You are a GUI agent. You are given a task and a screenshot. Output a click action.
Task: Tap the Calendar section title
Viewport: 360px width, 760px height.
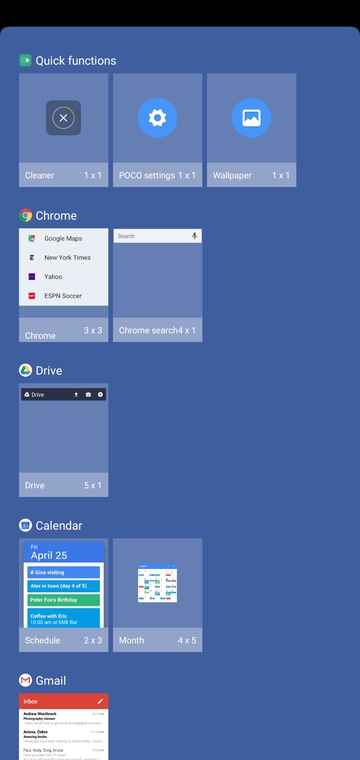point(59,525)
